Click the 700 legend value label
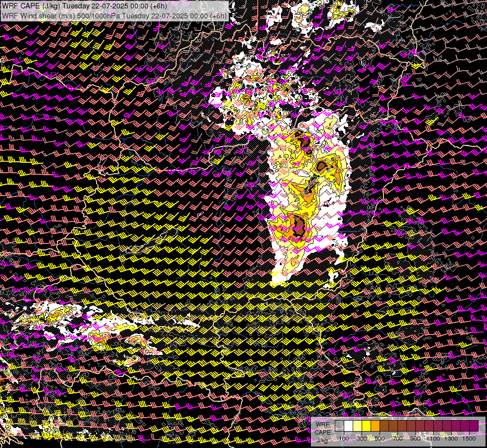Screen dimensions: 487x448 tap(397, 439)
